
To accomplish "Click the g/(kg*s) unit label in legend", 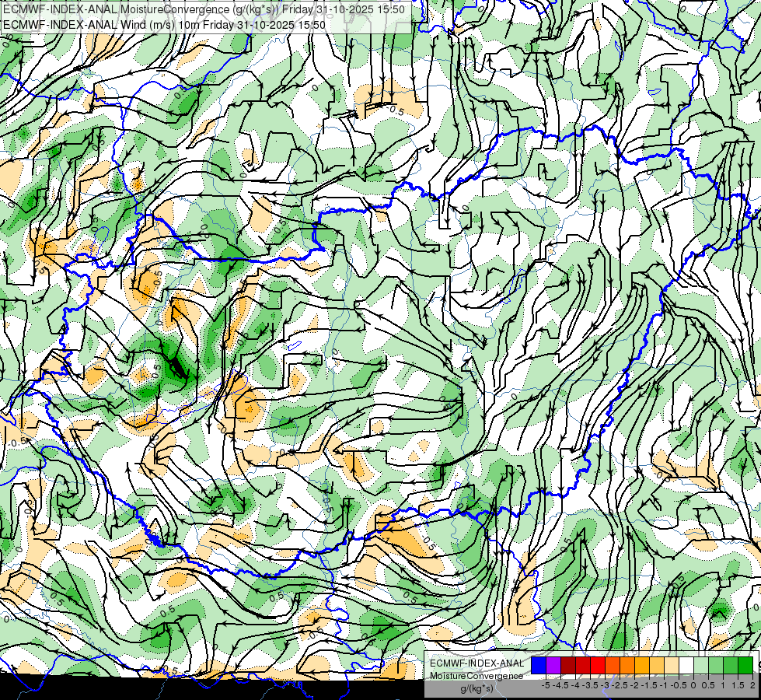I will 476,688.
